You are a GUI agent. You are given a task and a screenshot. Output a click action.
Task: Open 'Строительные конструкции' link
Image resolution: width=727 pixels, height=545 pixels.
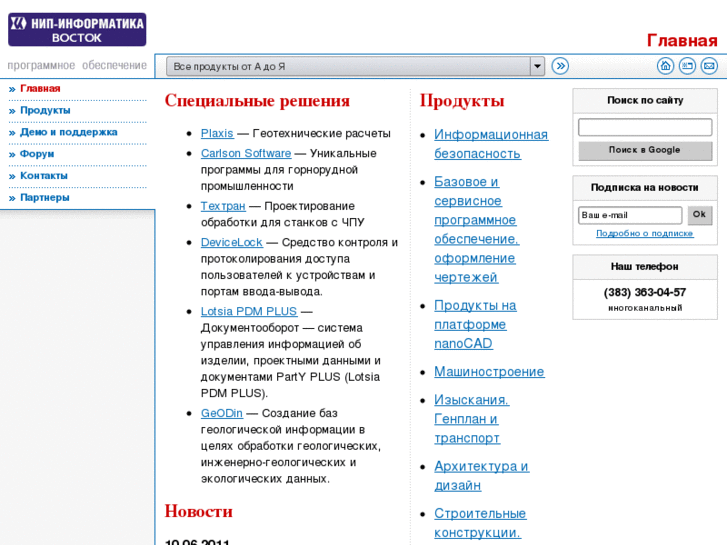(x=480, y=523)
